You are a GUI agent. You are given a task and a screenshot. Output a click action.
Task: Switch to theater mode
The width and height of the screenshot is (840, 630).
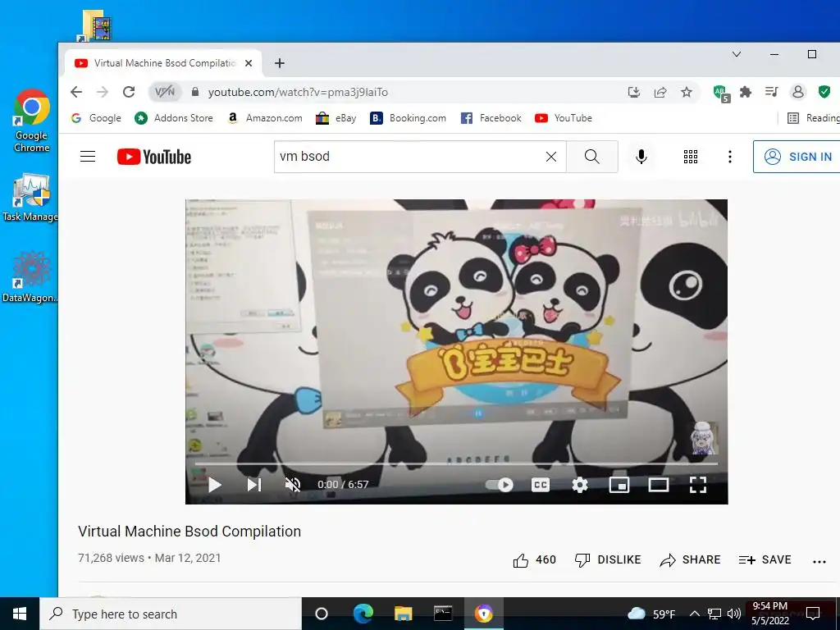coord(659,485)
